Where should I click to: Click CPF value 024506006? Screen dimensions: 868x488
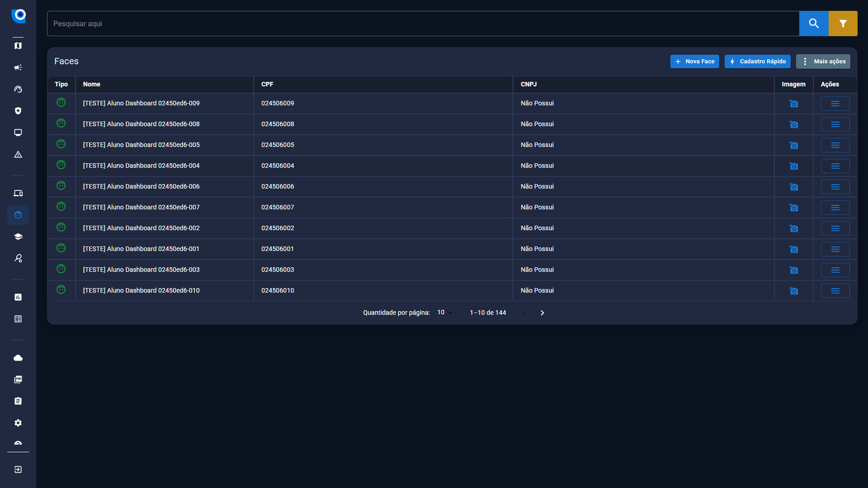(278, 186)
